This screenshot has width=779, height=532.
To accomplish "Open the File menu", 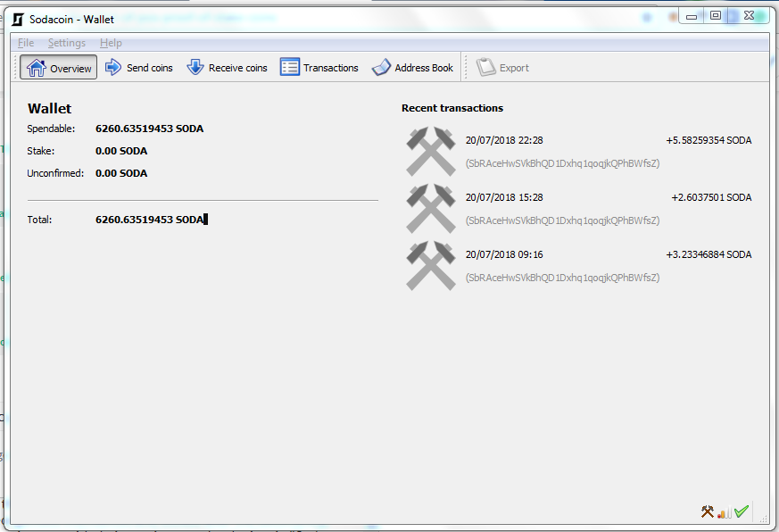I will pyautogui.click(x=26, y=43).
